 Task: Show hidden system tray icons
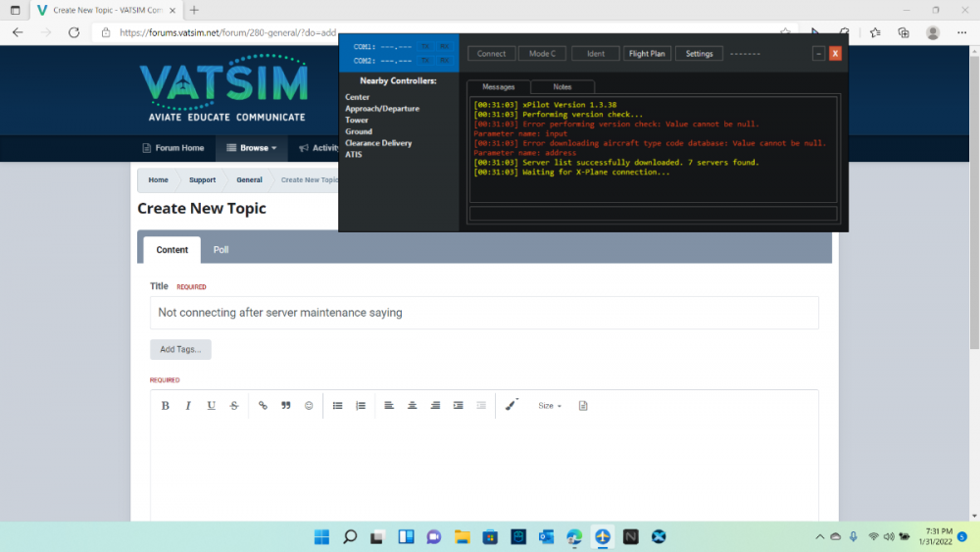tap(819, 536)
